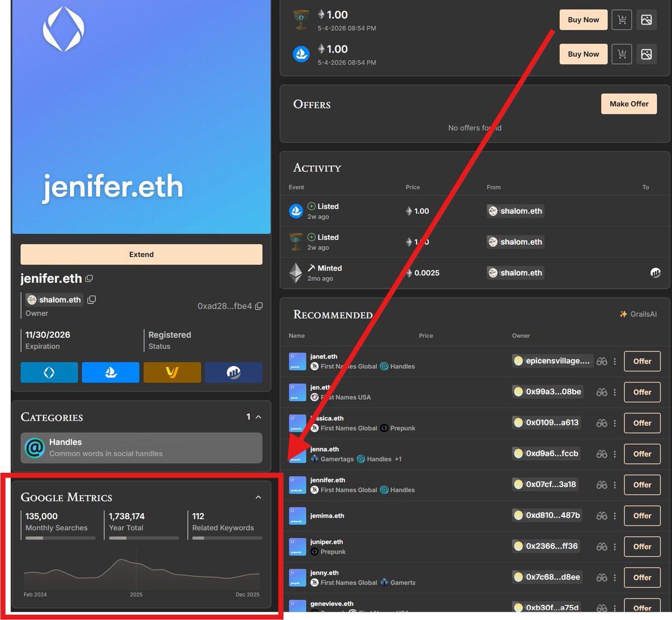Viewport: 672px width, 620px height.
Task: Click Make Offer in the Offers section
Action: pyautogui.click(x=629, y=104)
